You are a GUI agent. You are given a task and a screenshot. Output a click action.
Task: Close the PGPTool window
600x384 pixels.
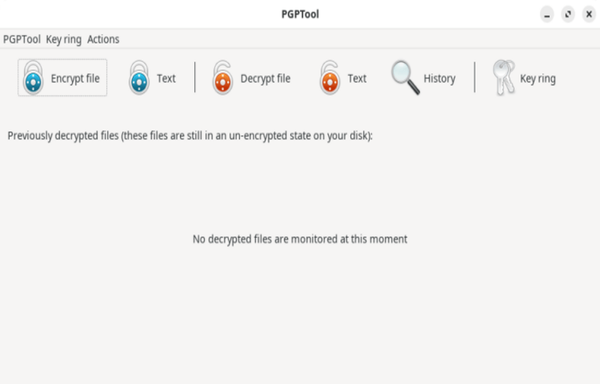point(589,15)
